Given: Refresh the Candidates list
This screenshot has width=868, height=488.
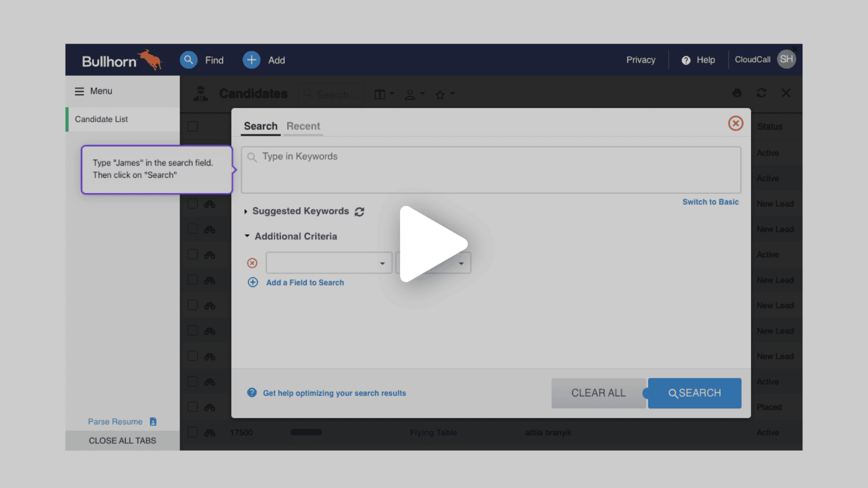Looking at the screenshot, I should (x=761, y=93).
